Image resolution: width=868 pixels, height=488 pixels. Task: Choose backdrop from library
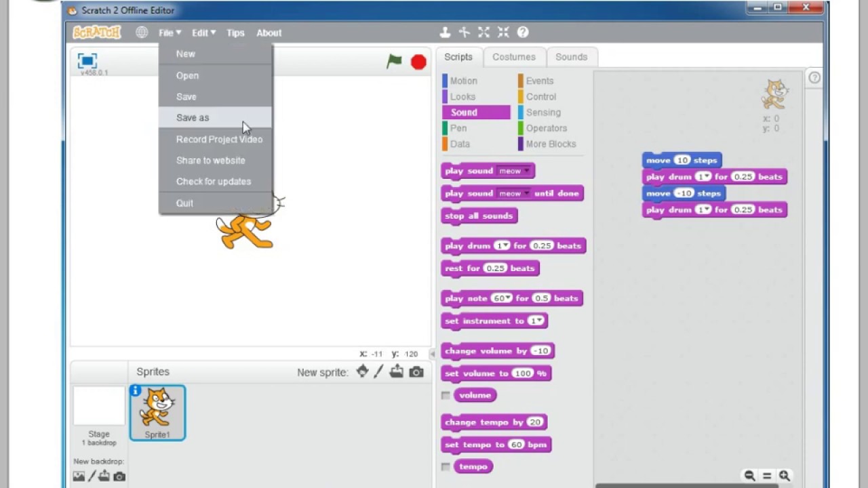[x=79, y=476]
